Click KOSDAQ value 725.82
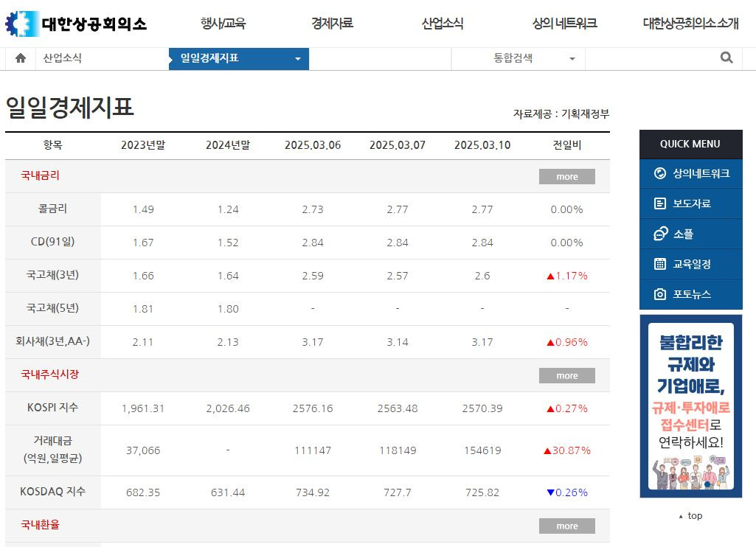This screenshot has width=756, height=547. [482, 492]
